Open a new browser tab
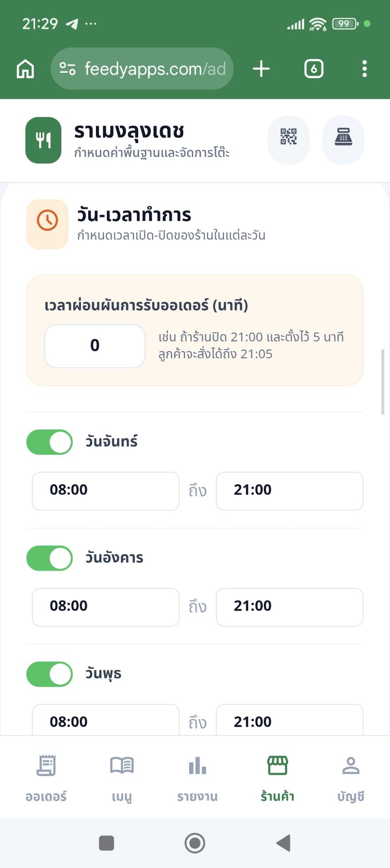390x868 pixels. click(261, 69)
